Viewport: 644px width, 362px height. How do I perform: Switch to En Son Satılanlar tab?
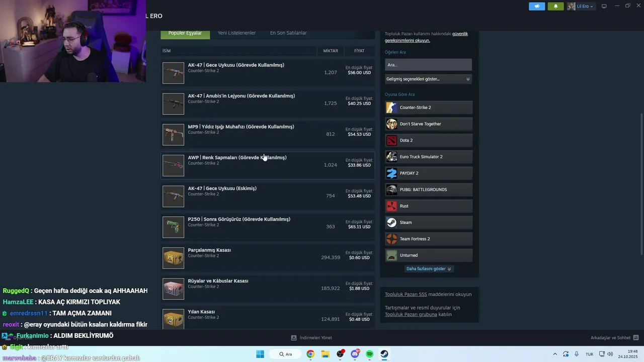(288, 33)
